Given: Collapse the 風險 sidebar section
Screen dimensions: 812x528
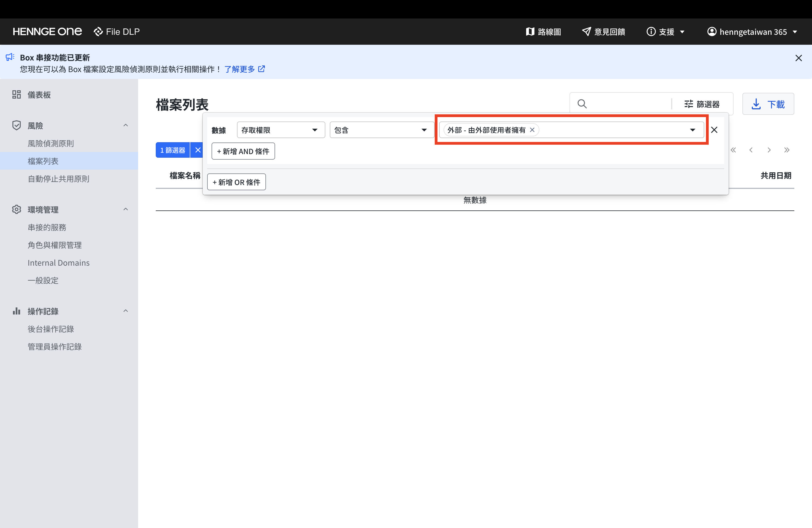Looking at the screenshot, I should [x=126, y=125].
